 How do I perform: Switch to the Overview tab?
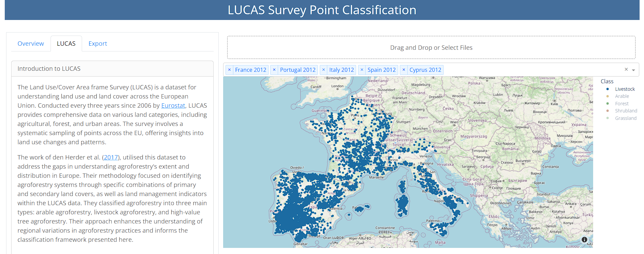click(31, 44)
